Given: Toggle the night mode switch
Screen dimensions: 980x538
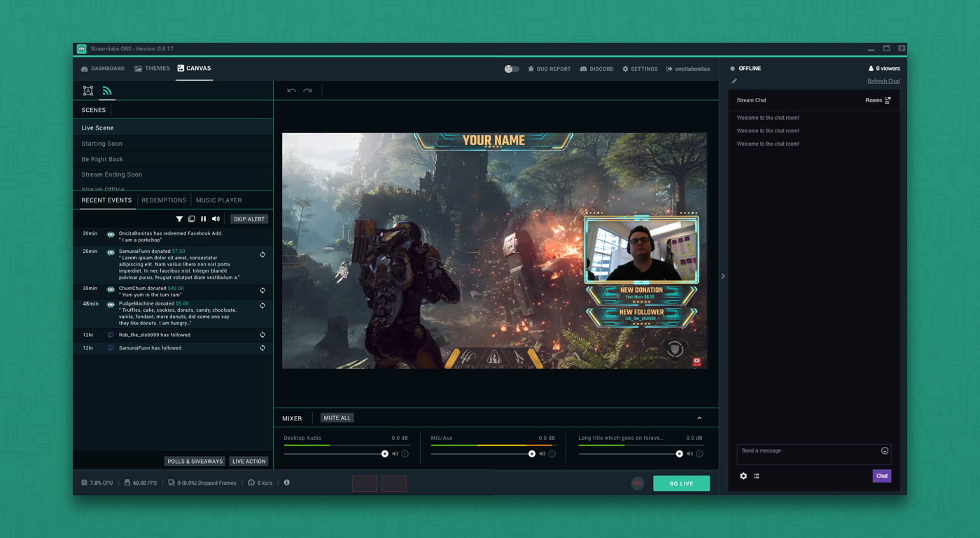Looking at the screenshot, I should pos(512,69).
